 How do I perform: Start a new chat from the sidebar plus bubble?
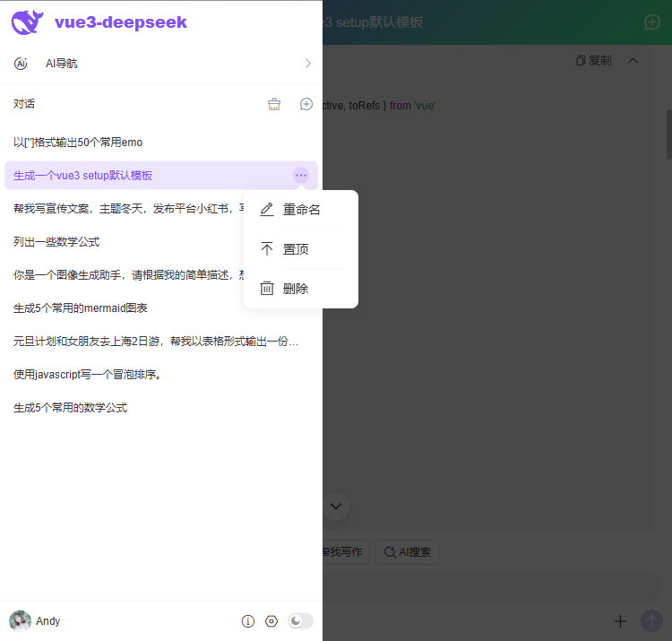[306, 104]
